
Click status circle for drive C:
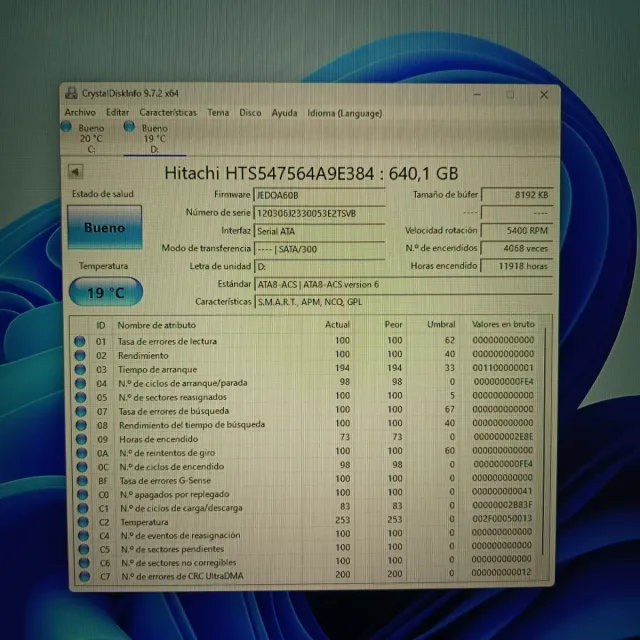tap(66, 128)
